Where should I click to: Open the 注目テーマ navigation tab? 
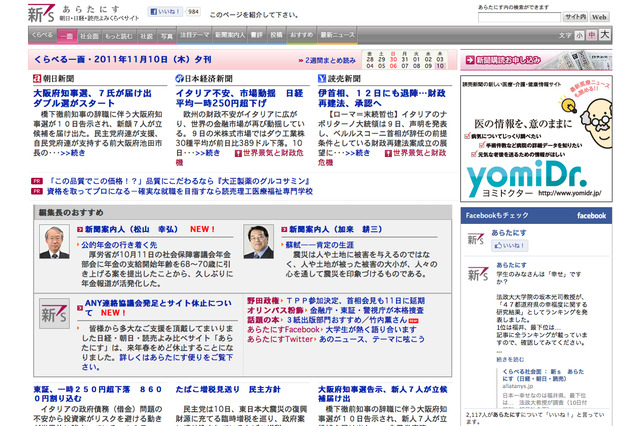tap(195, 35)
